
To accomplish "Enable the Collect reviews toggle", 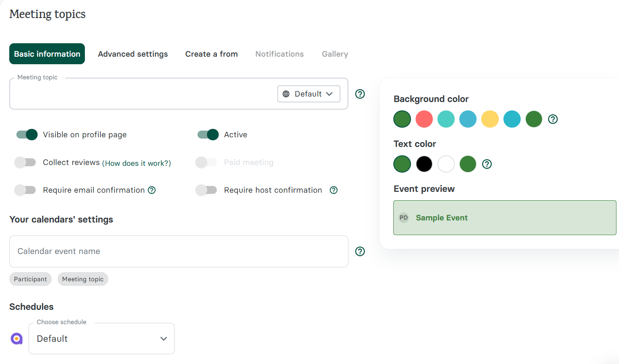I will (25, 162).
